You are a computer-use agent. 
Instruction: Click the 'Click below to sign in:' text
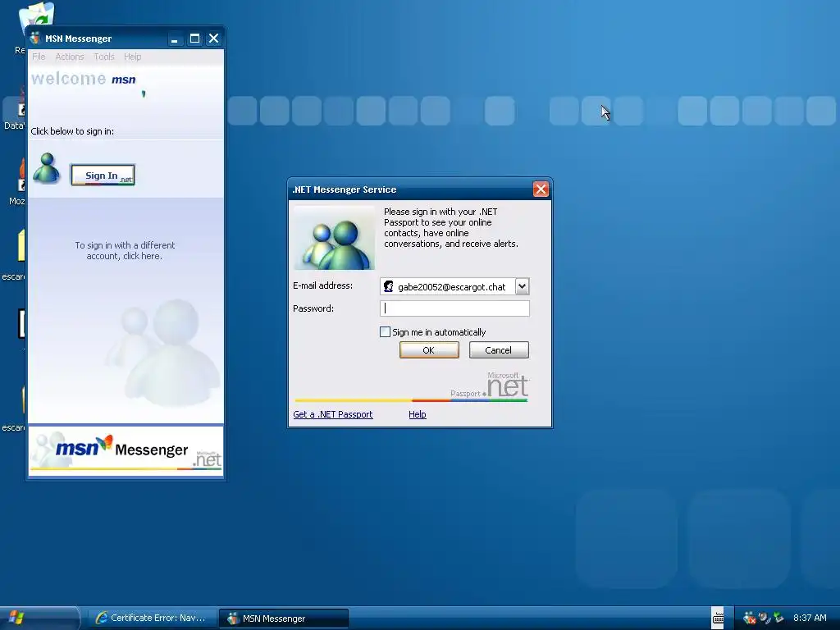coord(72,131)
